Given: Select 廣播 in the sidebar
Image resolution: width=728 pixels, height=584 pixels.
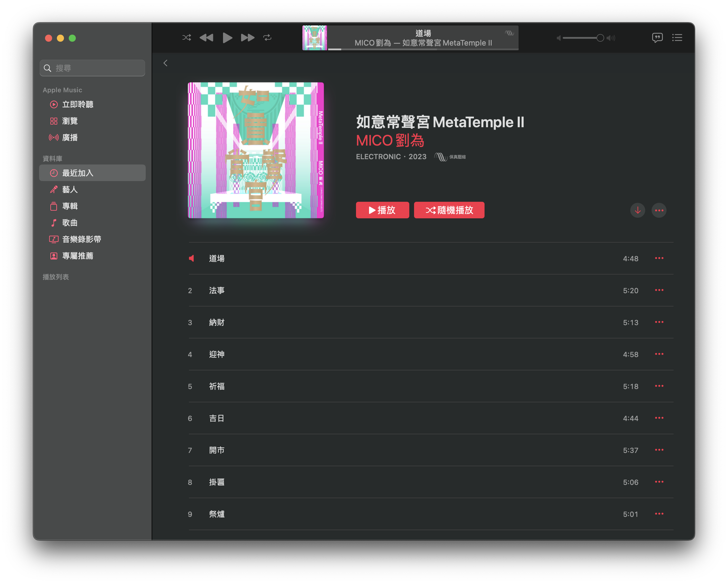Looking at the screenshot, I should tap(70, 138).
